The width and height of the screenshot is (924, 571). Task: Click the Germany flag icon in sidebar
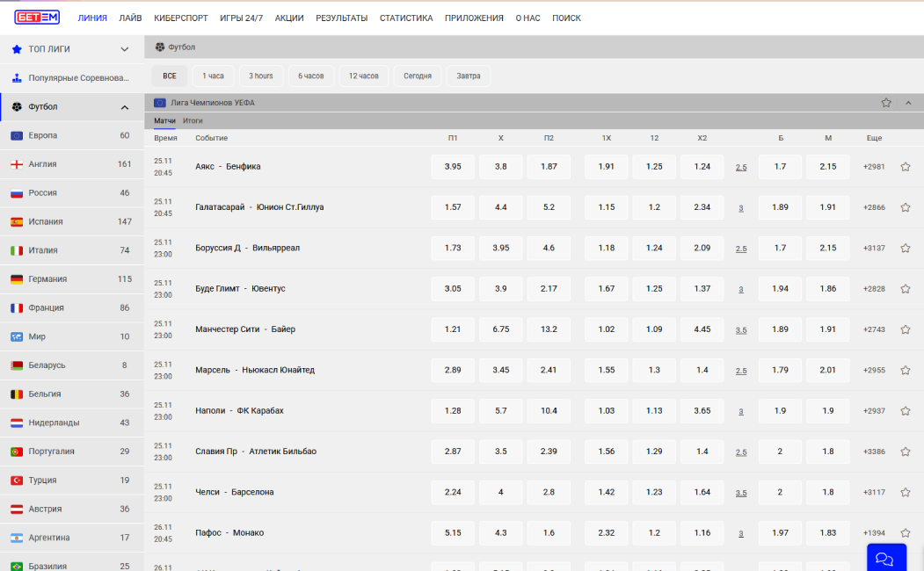tap(17, 279)
